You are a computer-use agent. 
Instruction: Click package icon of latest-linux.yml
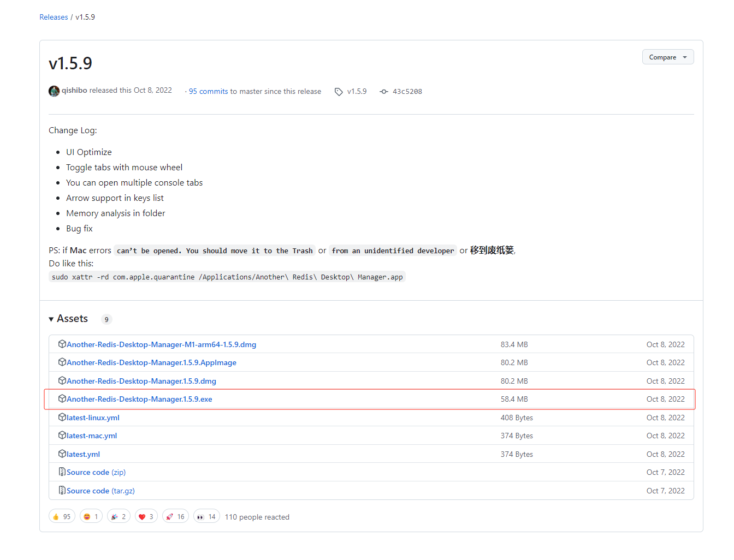tap(62, 417)
